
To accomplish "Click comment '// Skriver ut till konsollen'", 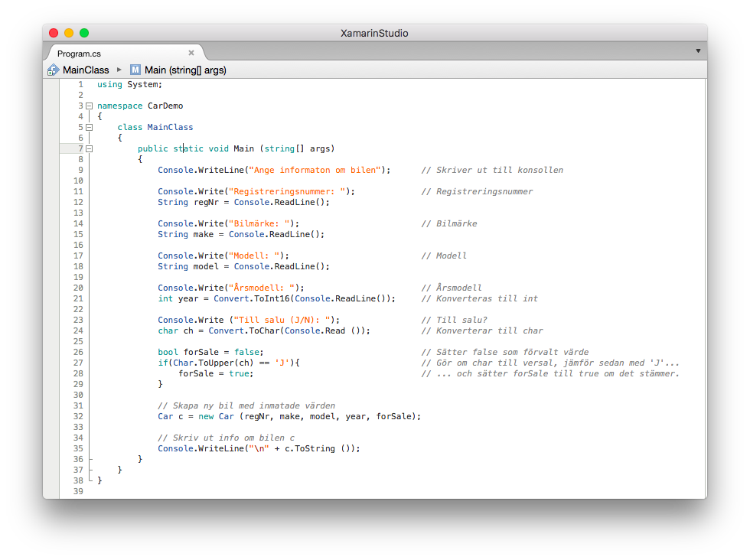I will (x=492, y=170).
